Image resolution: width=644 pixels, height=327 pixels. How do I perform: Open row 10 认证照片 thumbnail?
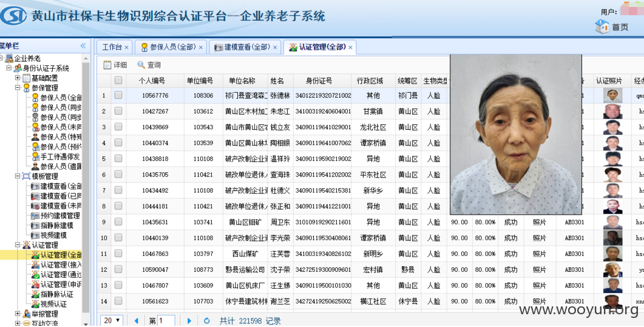(x=612, y=238)
